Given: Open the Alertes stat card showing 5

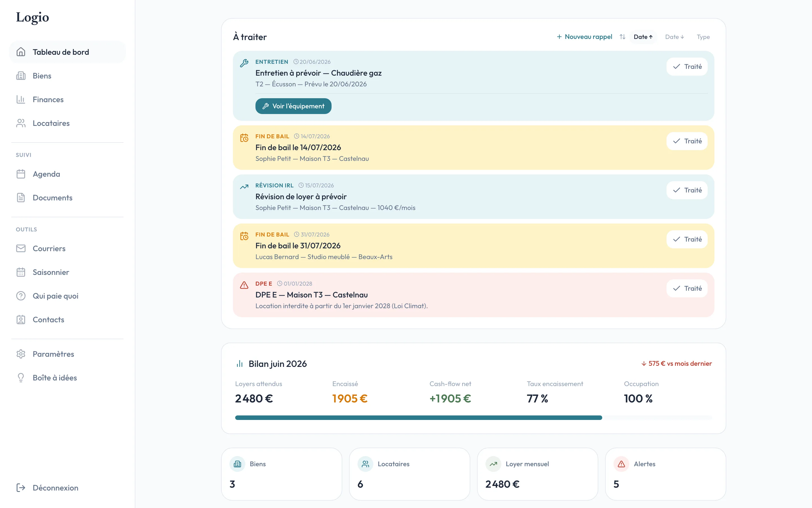Looking at the screenshot, I should 665,474.
